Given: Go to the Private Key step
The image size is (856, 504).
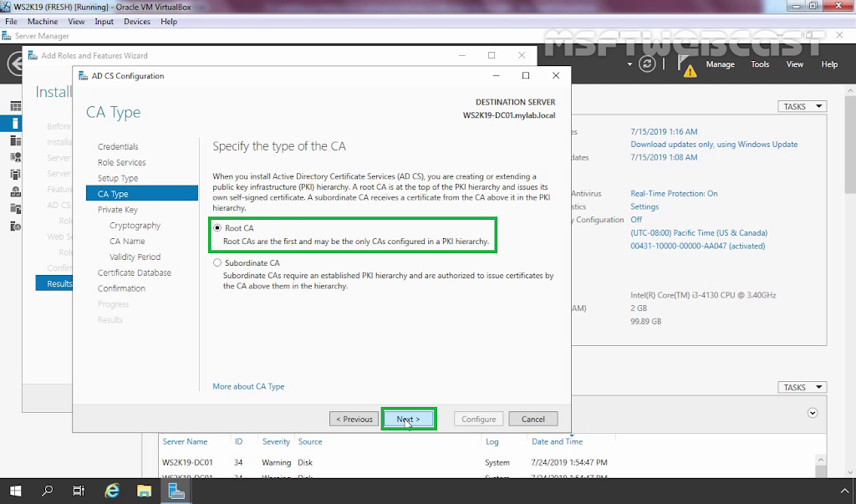Looking at the screenshot, I should tap(117, 210).
